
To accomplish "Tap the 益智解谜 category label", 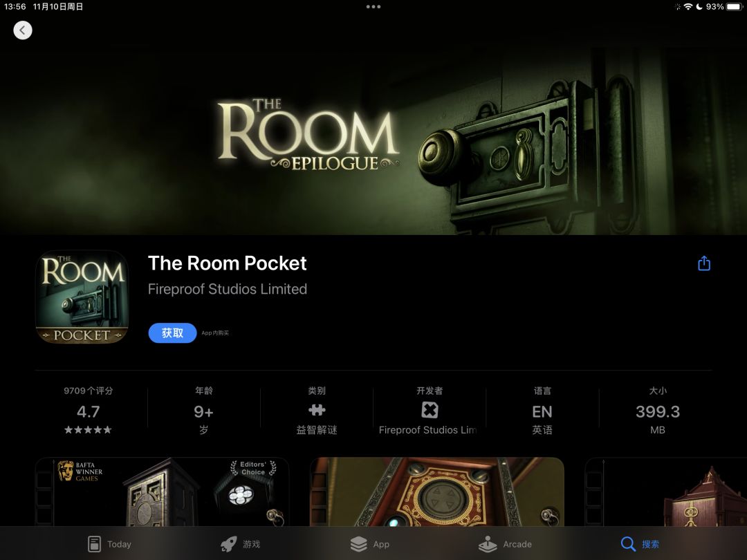I will click(317, 430).
